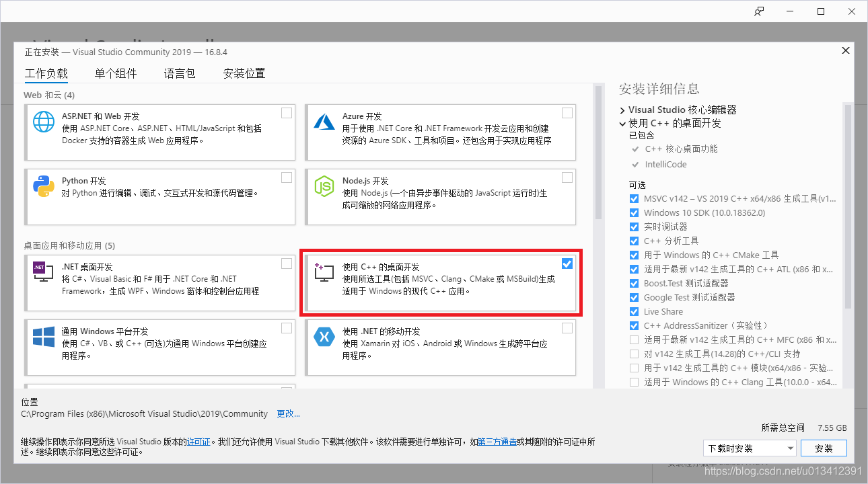The width and height of the screenshot is (868, 484).
Task: Uncheck the 实时调试器 option
Action: pyautogui.click(x=634, y=227)
